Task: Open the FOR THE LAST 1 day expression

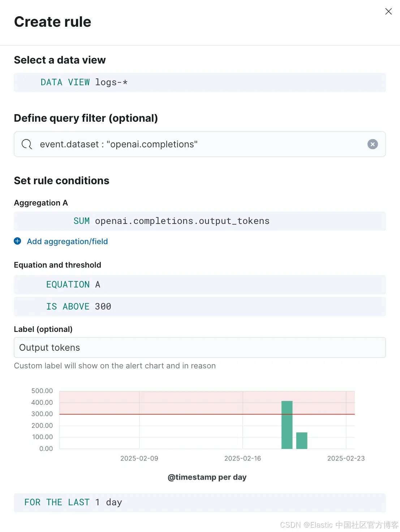Action: point(200,502)
